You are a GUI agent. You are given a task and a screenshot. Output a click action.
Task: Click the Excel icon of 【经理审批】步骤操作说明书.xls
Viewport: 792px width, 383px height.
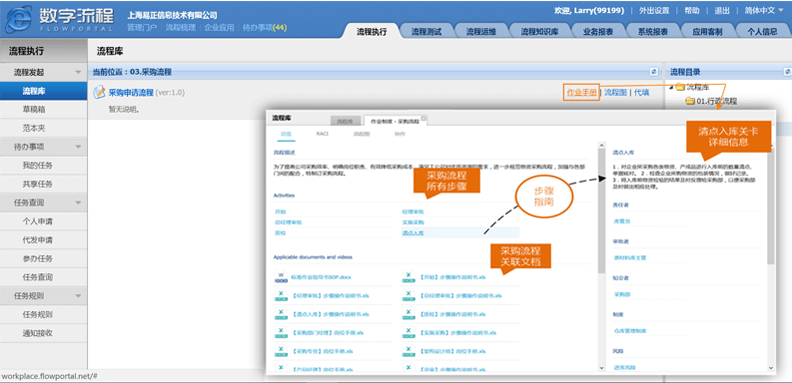click(x=280, y=296)
